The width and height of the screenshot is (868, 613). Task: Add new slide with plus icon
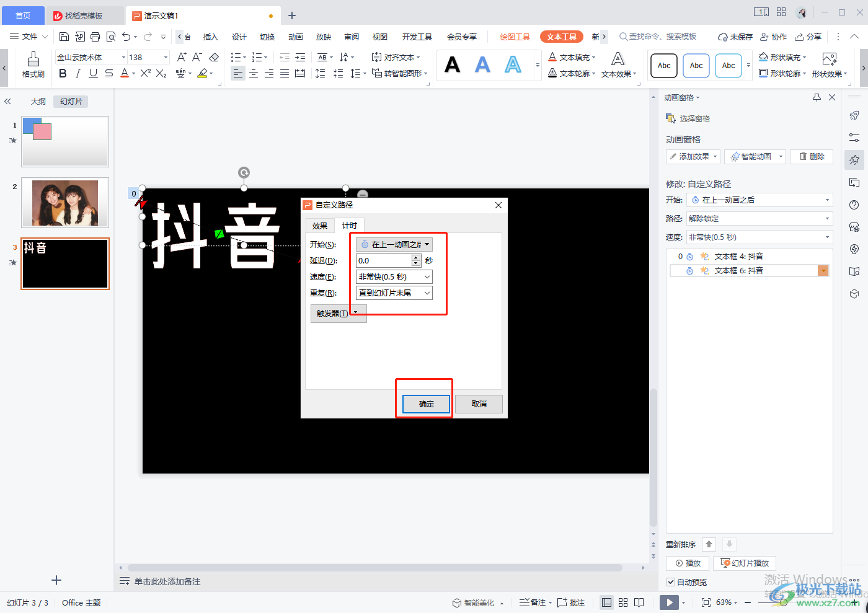pos(56,580)
